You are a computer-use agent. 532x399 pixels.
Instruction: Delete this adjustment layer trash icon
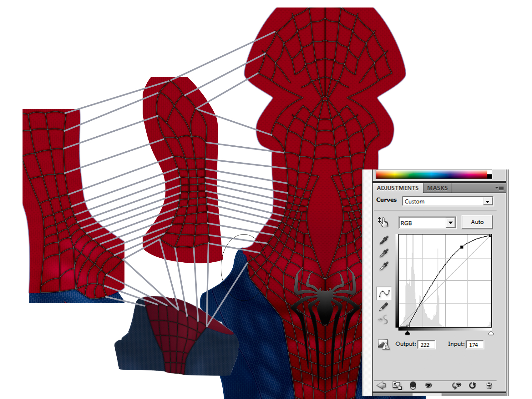click(489, 386)
